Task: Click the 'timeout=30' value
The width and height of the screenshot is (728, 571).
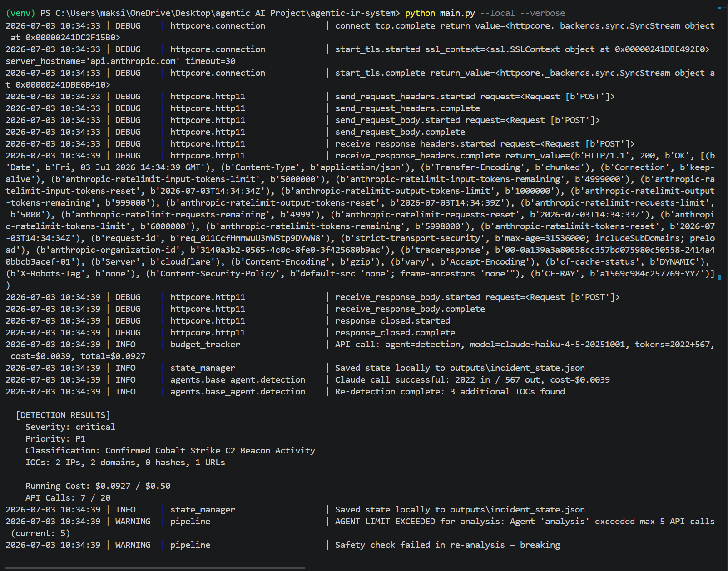Action: (210, 61)
